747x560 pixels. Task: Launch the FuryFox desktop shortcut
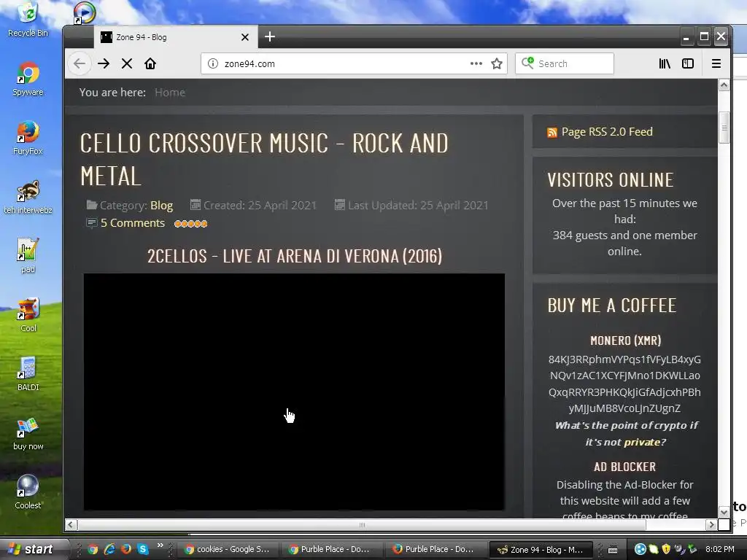pyautogui.click(x=28, y=138)
